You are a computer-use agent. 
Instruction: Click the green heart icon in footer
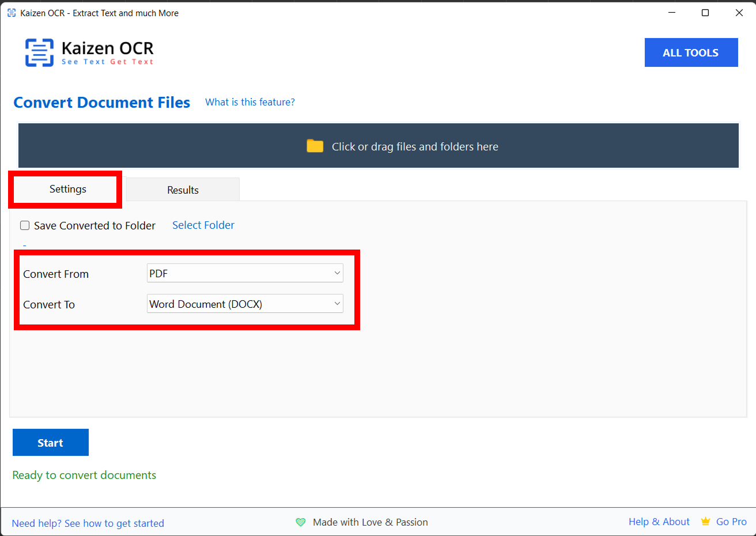301,522
